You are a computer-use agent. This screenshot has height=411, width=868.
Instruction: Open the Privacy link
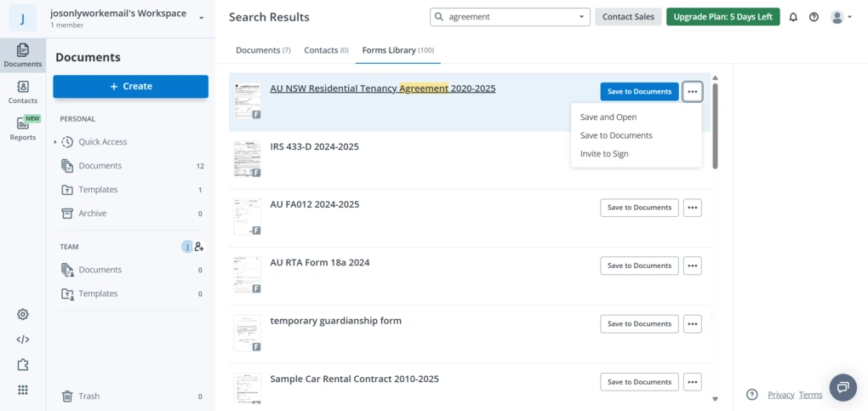(781, 395)
